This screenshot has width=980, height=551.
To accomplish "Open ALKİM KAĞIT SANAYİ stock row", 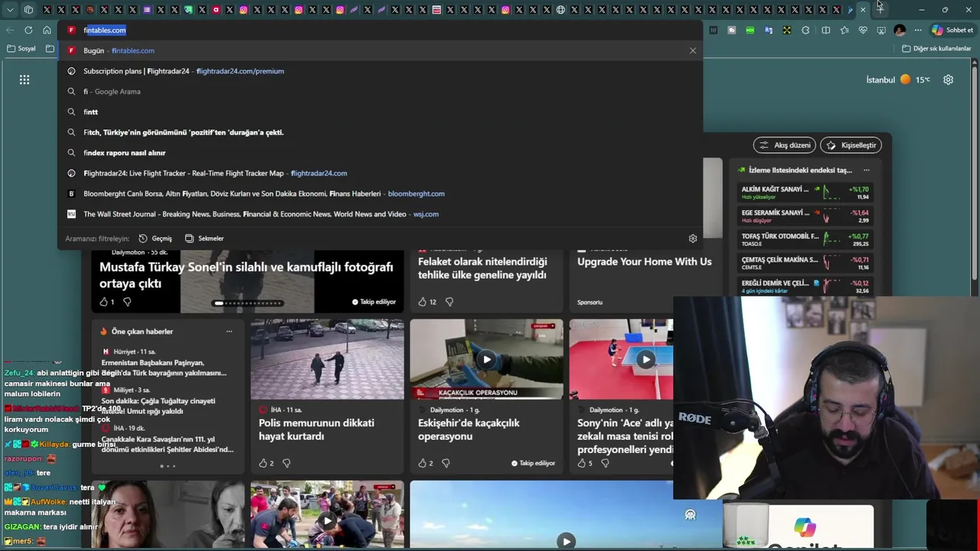I will (x=804, y=191).
